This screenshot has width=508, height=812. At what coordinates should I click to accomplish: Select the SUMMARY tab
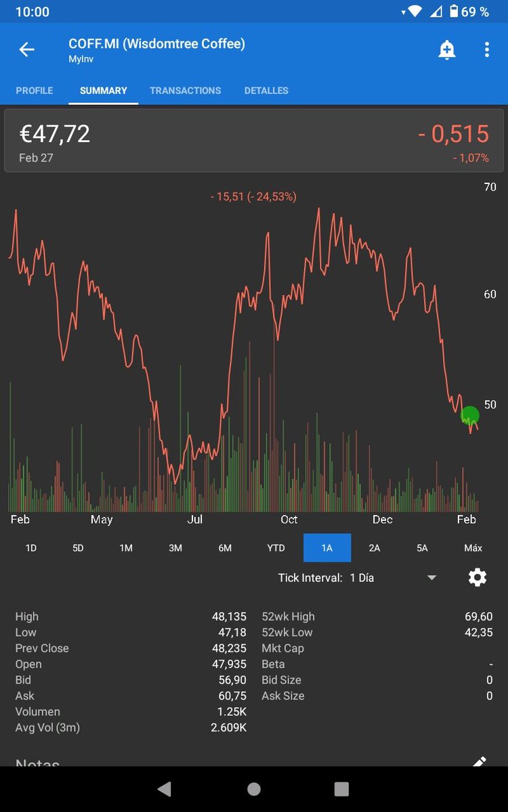pyautogui.click(x=104, y=91)
